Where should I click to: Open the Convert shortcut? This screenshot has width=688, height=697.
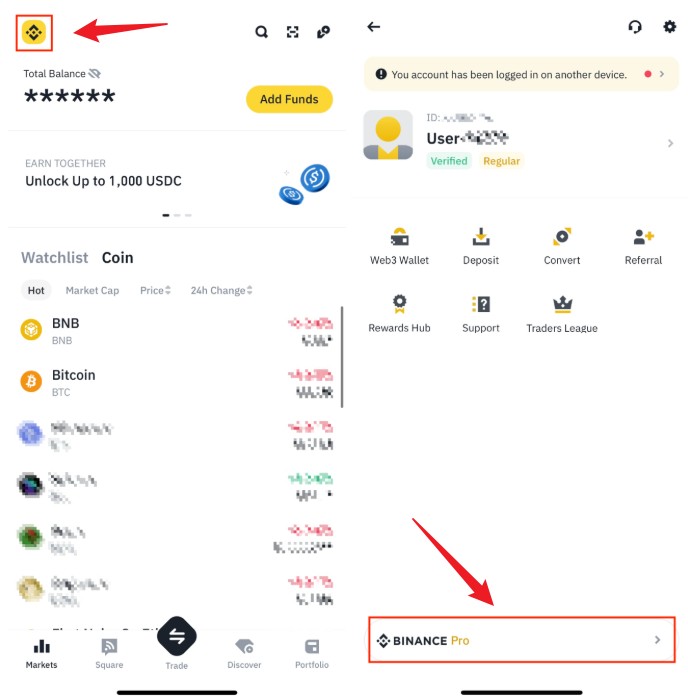point(562,246)
